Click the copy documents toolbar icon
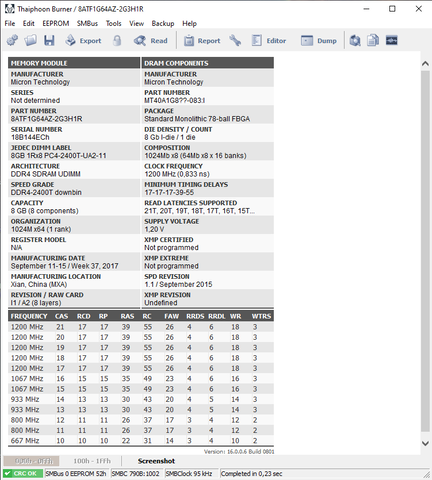 tap(373, 41)
